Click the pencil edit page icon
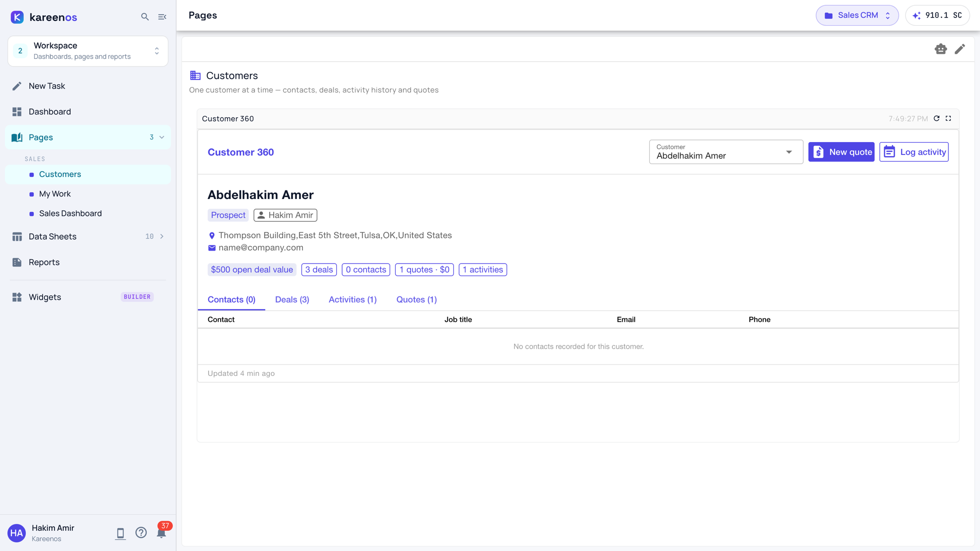Image resolution: width=980 pixels, height=551 pixels. (960, 49)
